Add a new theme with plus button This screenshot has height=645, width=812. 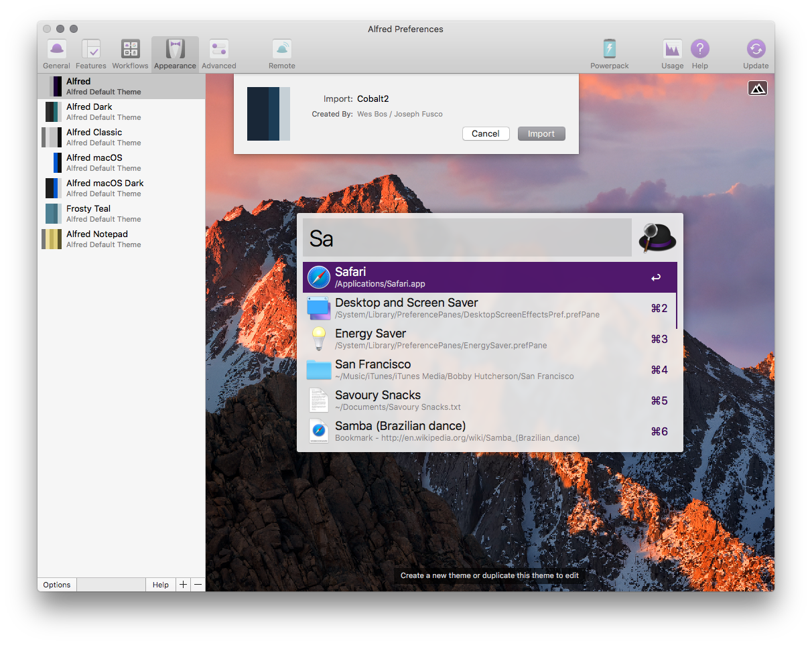coord(184,585)
